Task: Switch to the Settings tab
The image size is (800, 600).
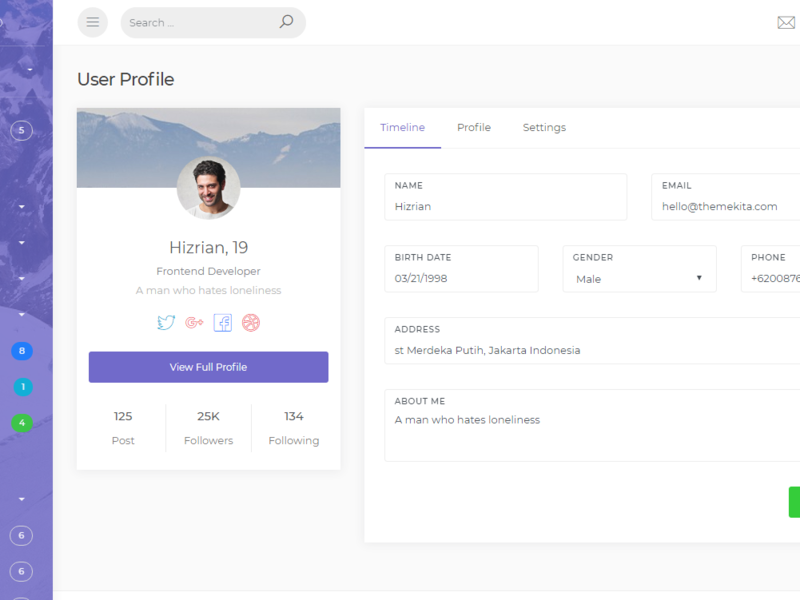Action: coord(544,128)
